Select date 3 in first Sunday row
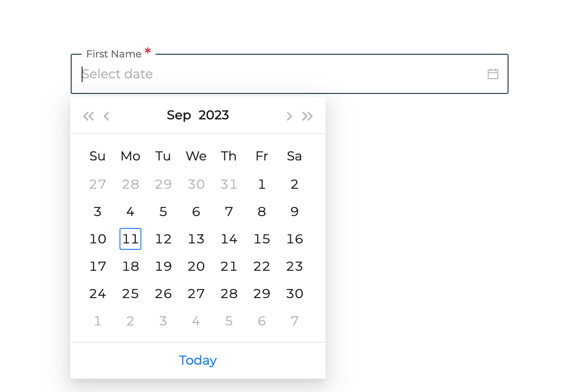 click(98, 211)
